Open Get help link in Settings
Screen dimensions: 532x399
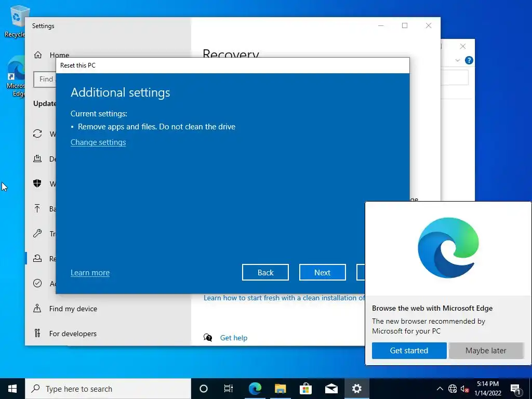click(234, 338)
